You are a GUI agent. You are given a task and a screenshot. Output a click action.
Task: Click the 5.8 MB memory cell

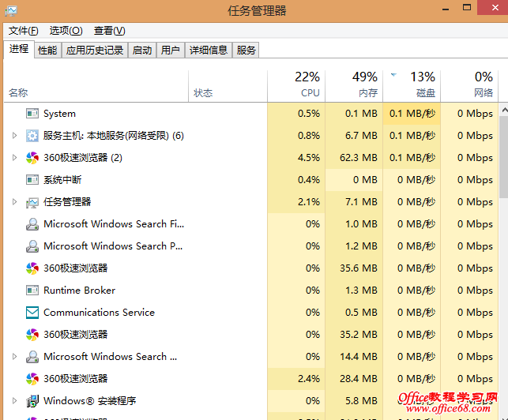point(354,400)
